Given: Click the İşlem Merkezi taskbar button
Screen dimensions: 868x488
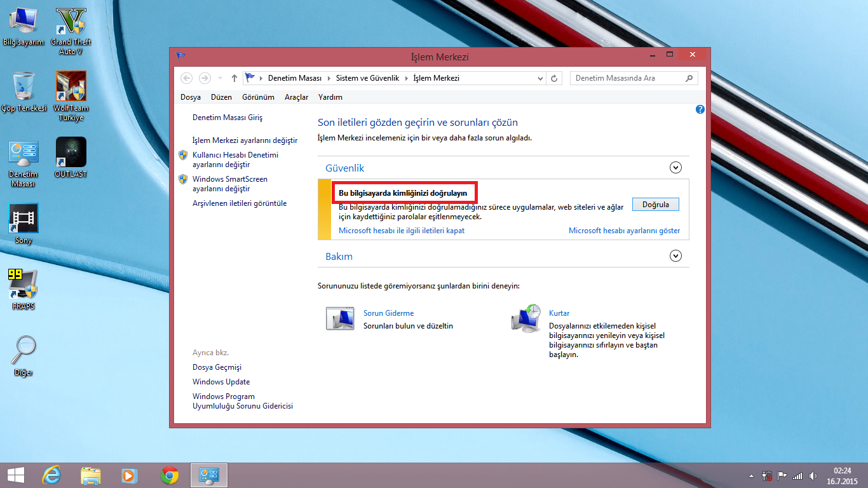Looking at the screenshot, I should click(x=209, y=475).
